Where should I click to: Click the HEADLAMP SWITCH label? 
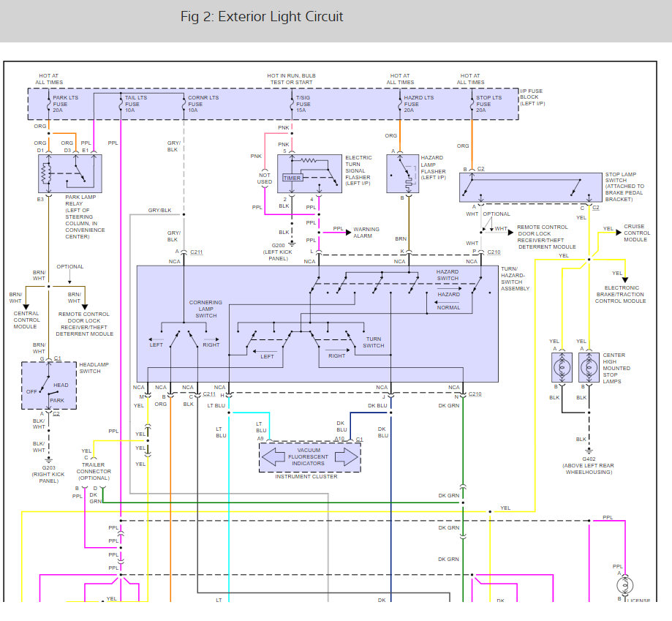tap(94, 368)
